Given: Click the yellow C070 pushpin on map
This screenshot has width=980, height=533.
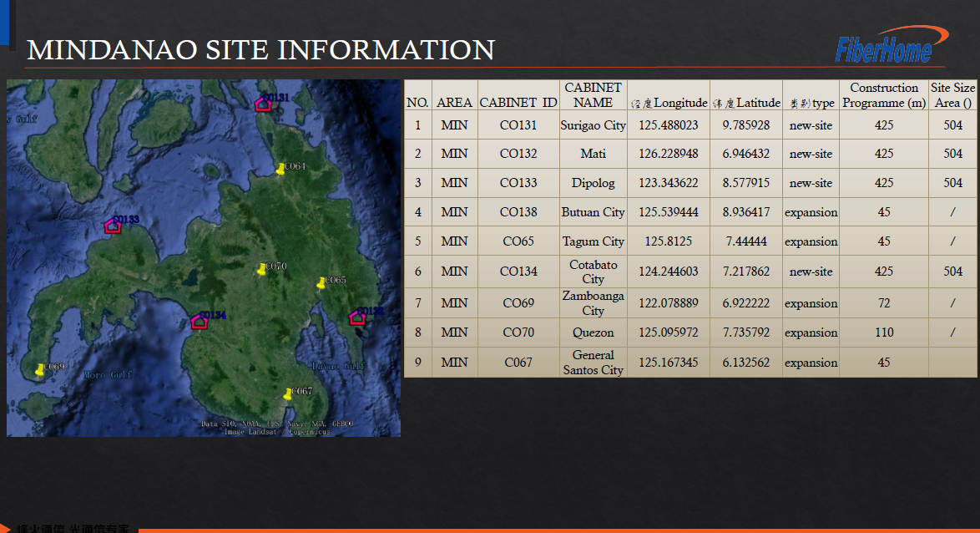Looking at the screenshot, I should [262, 269].
